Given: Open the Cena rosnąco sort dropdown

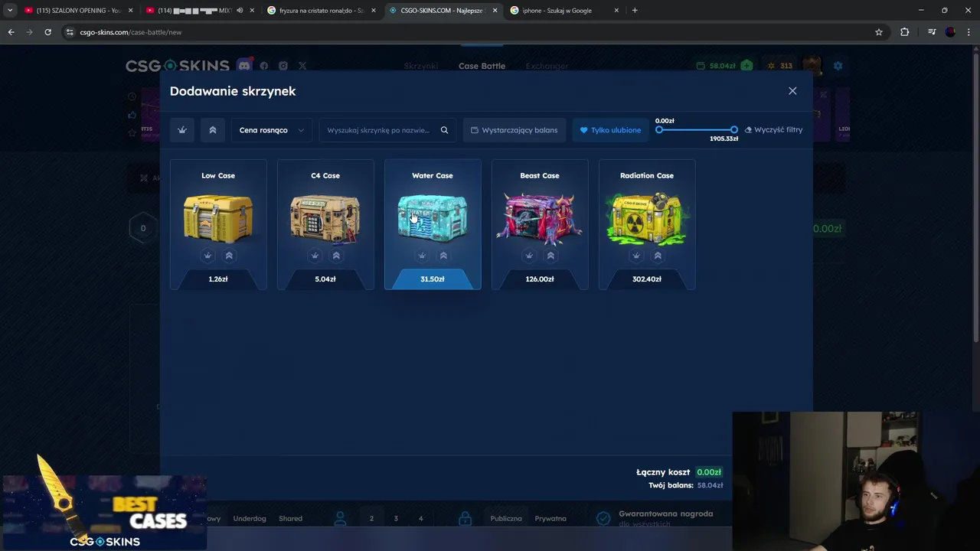Looking at the screenshot, I should (x=272, y=130).
